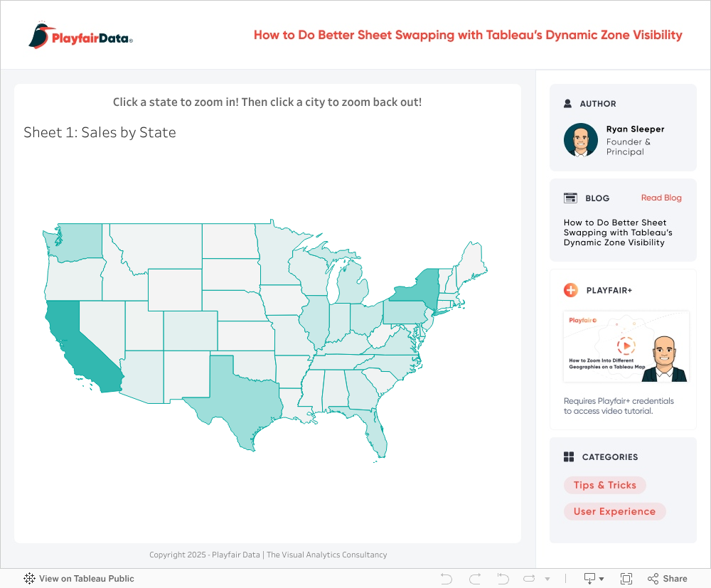Click the orange Playfair+ plus icon

click(x=570, y=290)
